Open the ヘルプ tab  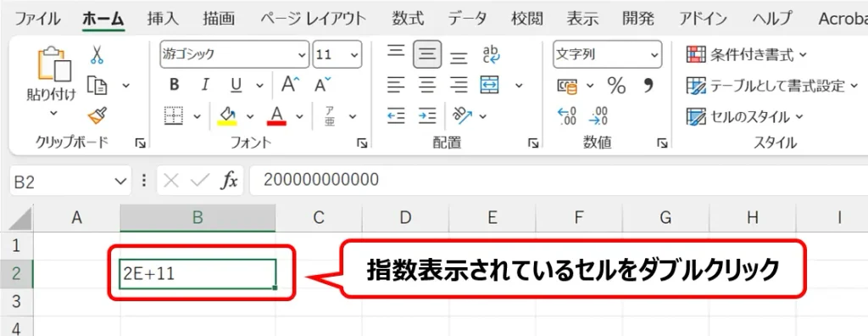pos(771,19)
